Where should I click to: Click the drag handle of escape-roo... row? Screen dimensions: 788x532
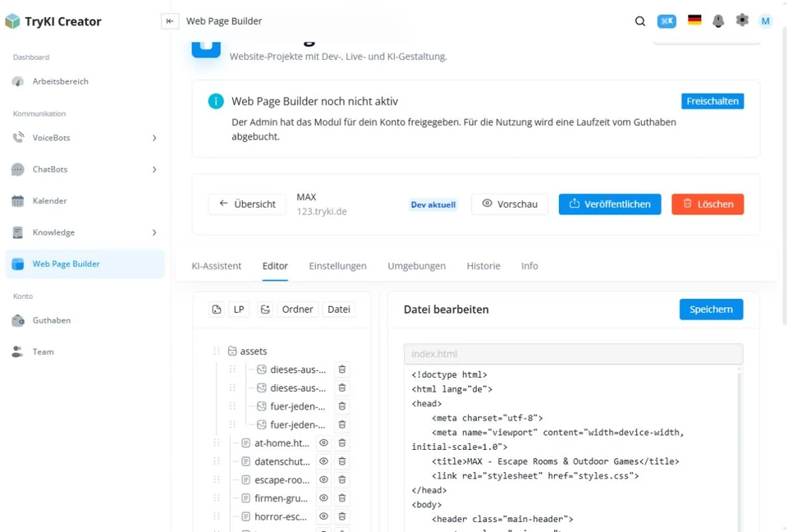coord(217,479)
